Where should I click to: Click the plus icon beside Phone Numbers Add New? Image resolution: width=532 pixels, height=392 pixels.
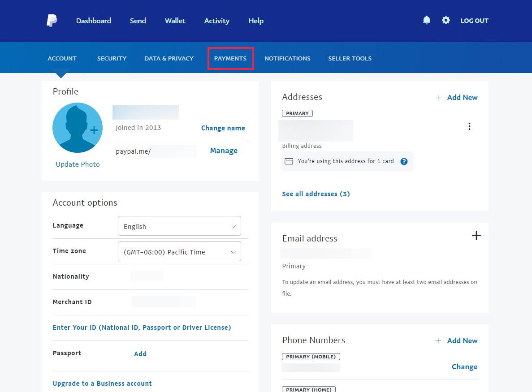pyautogui.click(x=438, y=340)
